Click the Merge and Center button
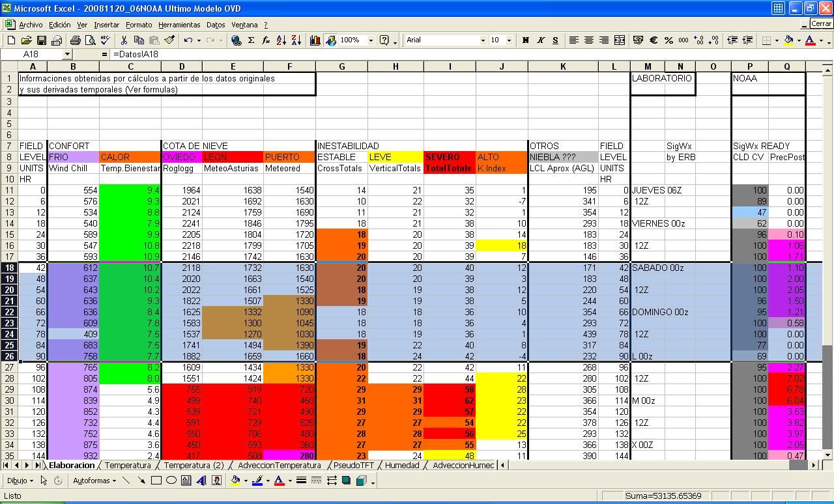This screenshot has width=834, height=504. click(619, 40)
